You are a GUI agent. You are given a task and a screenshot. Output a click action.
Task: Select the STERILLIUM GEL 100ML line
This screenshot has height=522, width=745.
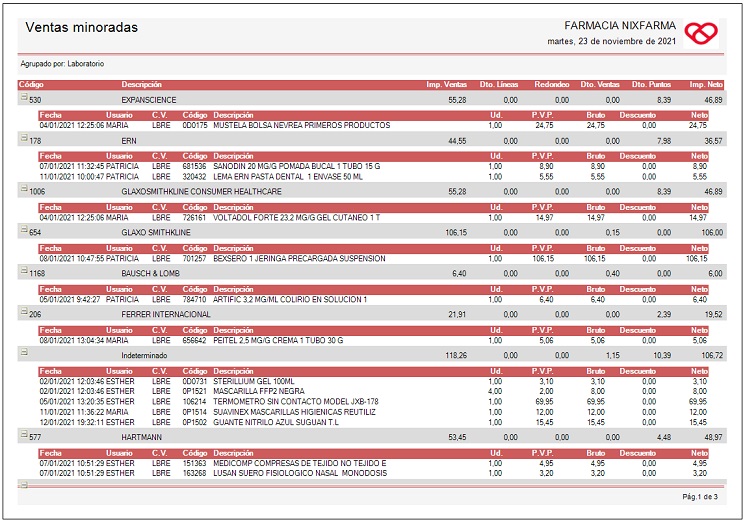click(x=373, y=381)
